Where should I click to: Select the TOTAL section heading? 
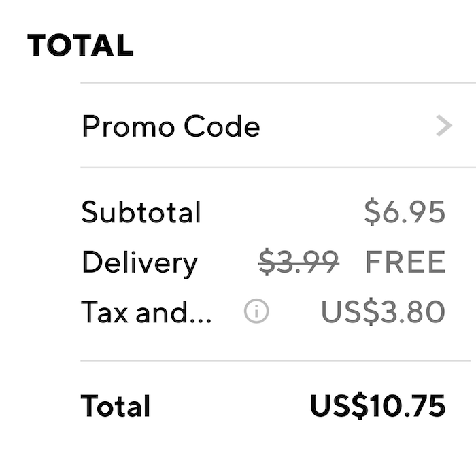[x=80, y=45]
